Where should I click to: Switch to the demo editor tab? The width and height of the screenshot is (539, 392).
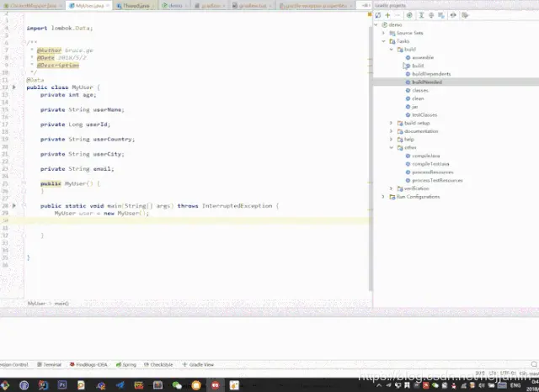(174, 6)
